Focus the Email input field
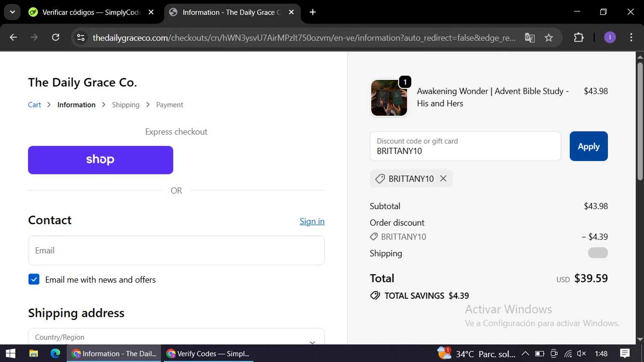Viewport: 644px width, 362px height. pos(176,250)
